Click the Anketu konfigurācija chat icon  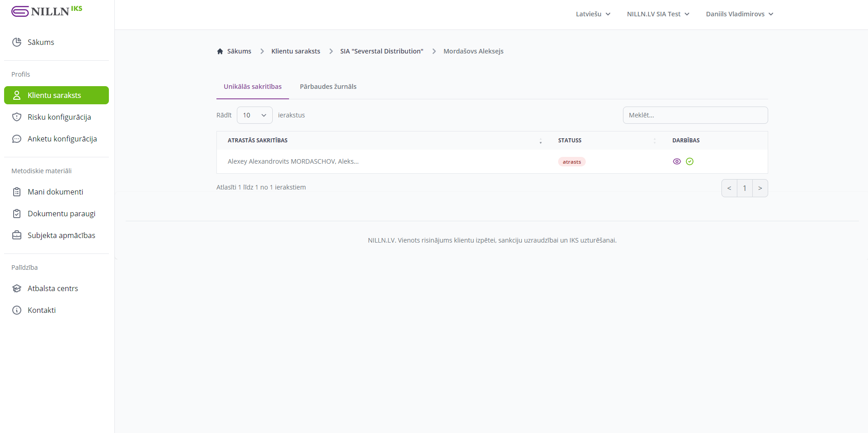pyautogui.click(x=17, y=139)
